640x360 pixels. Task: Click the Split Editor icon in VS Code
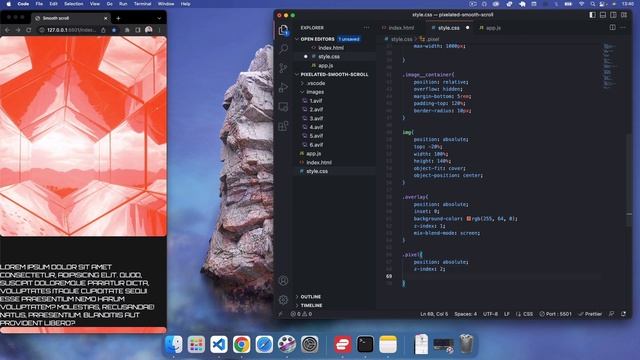tap(613, 28)
